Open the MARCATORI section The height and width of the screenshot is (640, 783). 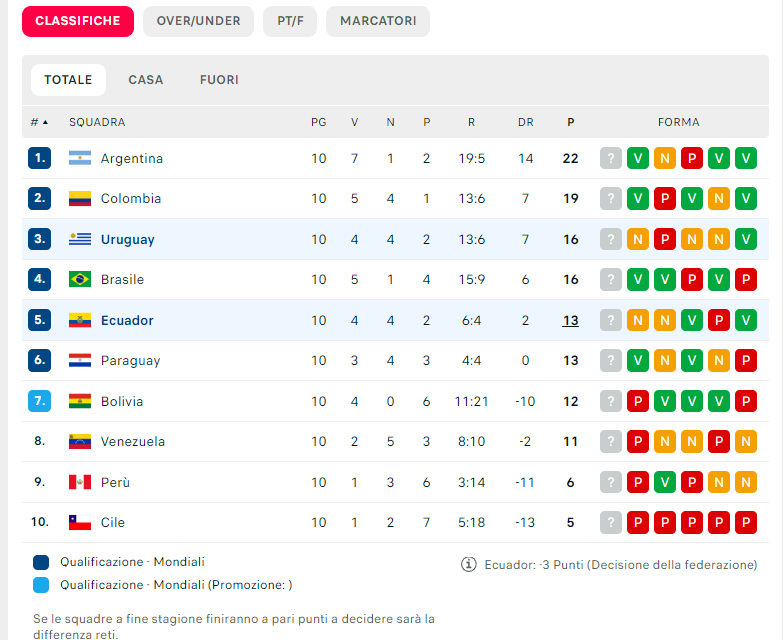point(378,21)
